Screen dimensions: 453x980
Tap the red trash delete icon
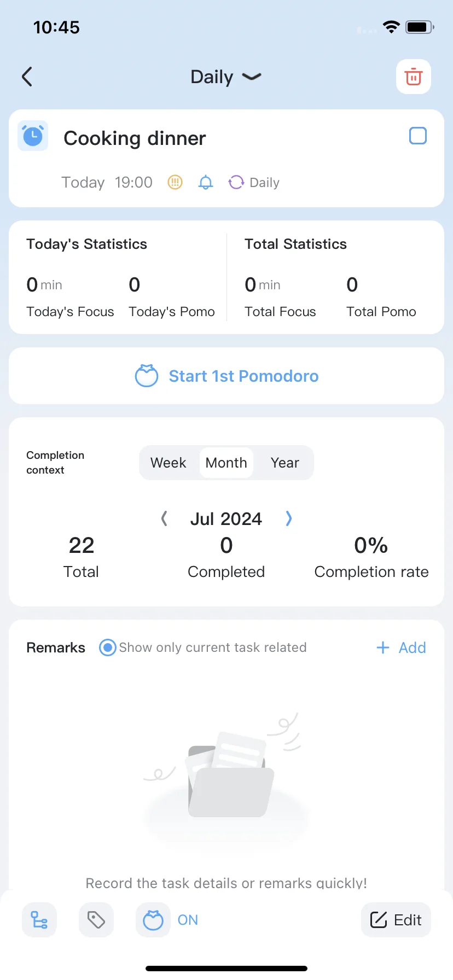(413, 77)
